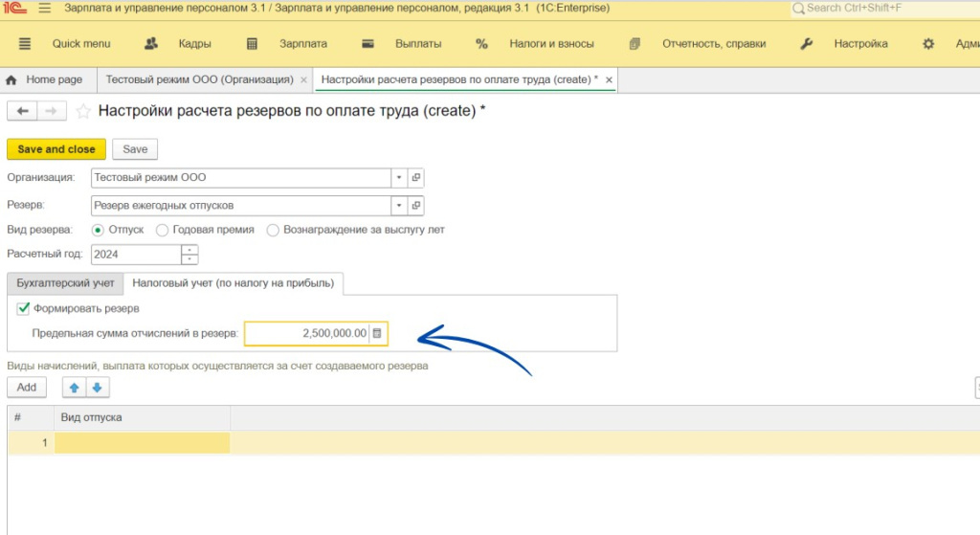Click the open-form icon next to Резерв field
This screenshot has width=980, height=535.
pos(415,206)
